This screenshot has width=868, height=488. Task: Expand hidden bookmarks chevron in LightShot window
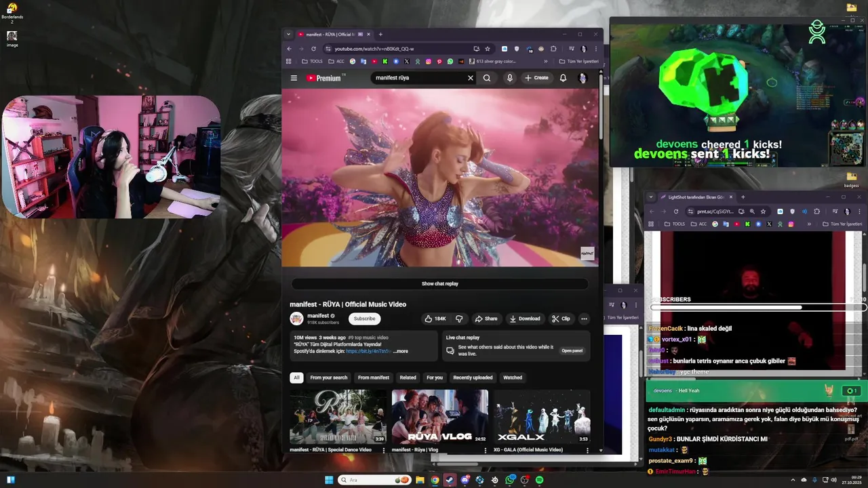click(809, 224)
